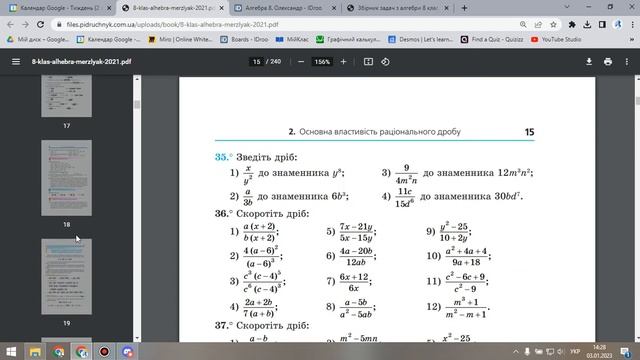
Task: Click the page number field showing 15
Action: click(x=256, y=62)
